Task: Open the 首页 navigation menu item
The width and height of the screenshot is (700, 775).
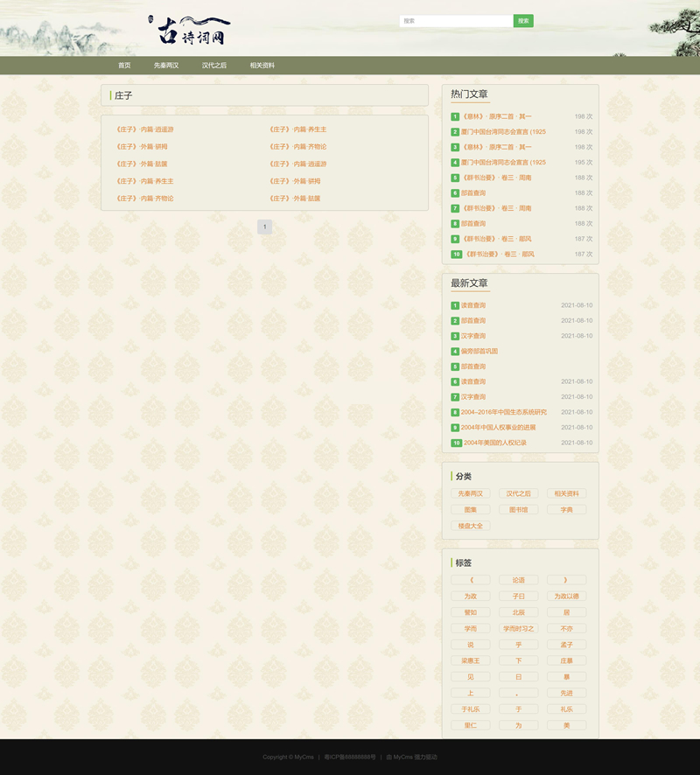Action: tap(124, 66)
